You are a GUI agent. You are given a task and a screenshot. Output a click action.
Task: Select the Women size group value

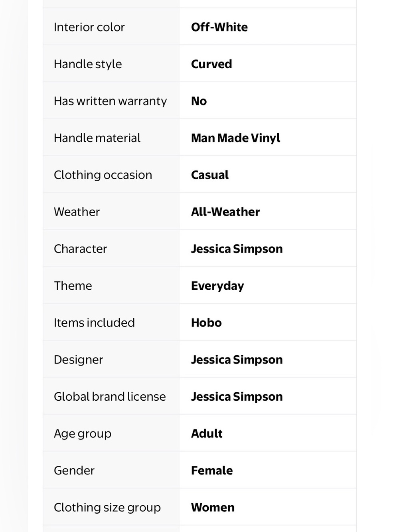pos(213,507)
